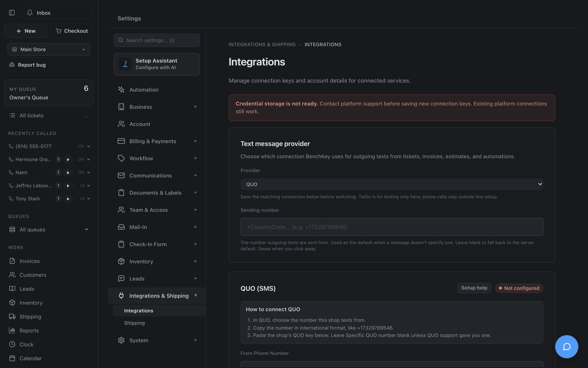Expand the Communications settings arrow
The image size is (588, 368).
point(196,175)
